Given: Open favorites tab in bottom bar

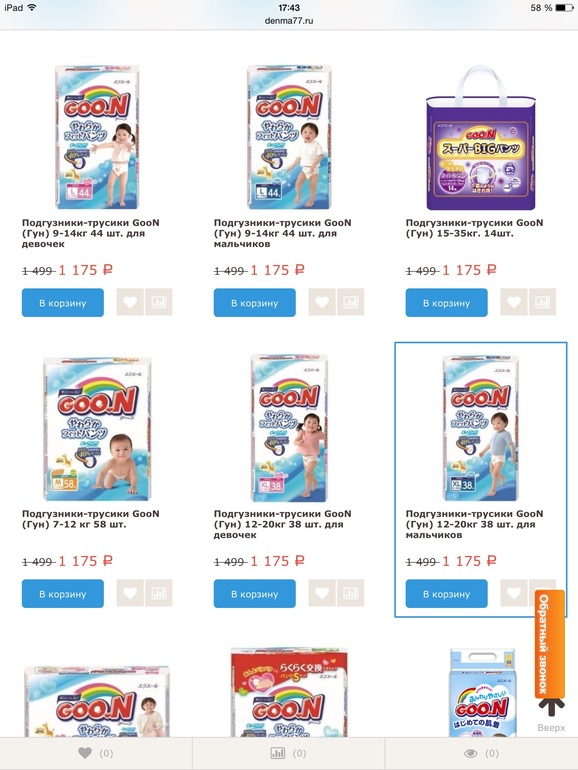Looking at the screenshot, I should point(96,753).
